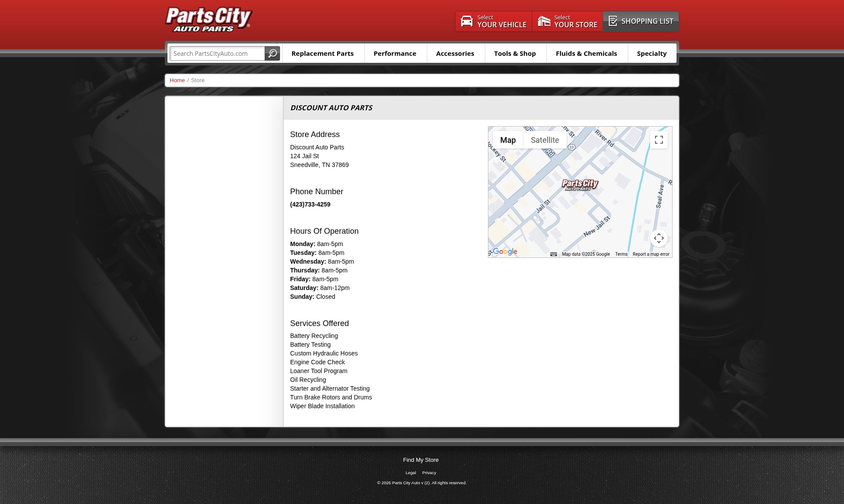
Task: Click Oil Recycling service
Action: [x=308, y=380]
